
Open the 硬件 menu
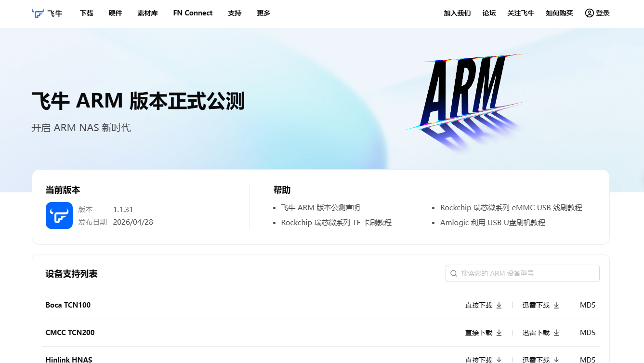point(116,13)
